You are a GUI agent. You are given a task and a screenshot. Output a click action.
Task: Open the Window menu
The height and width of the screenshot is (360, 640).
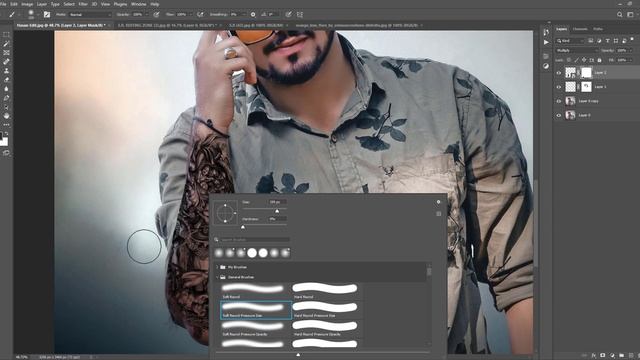[138, 4]
